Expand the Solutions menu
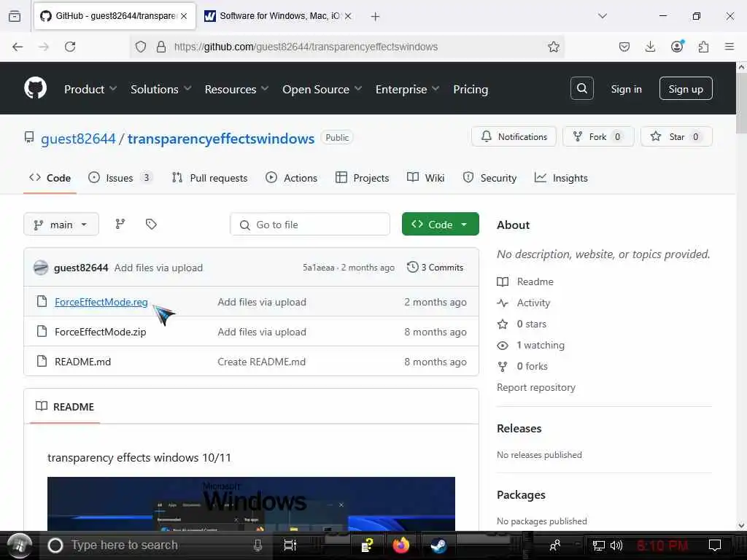Screen dimensions: 747x560 (x=161, y=89)
